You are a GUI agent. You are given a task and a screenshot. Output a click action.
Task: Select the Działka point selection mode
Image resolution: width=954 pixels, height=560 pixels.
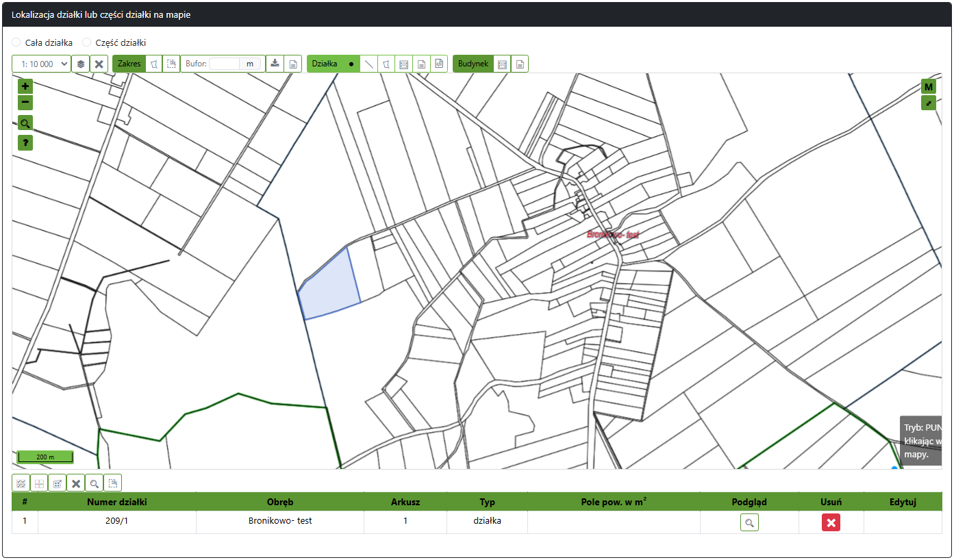tap(351, 64)
